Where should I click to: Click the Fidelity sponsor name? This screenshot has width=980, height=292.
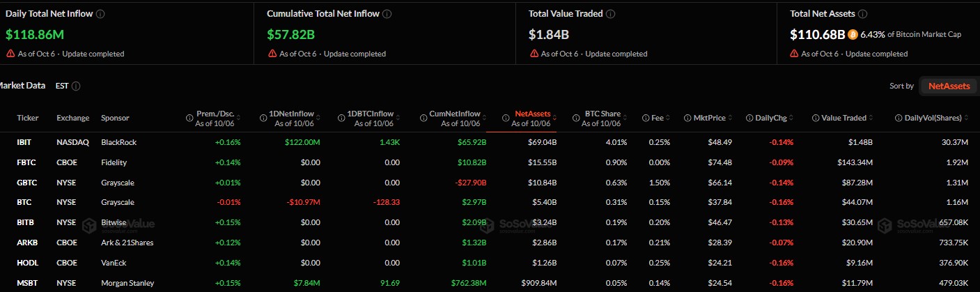point(115,162)
